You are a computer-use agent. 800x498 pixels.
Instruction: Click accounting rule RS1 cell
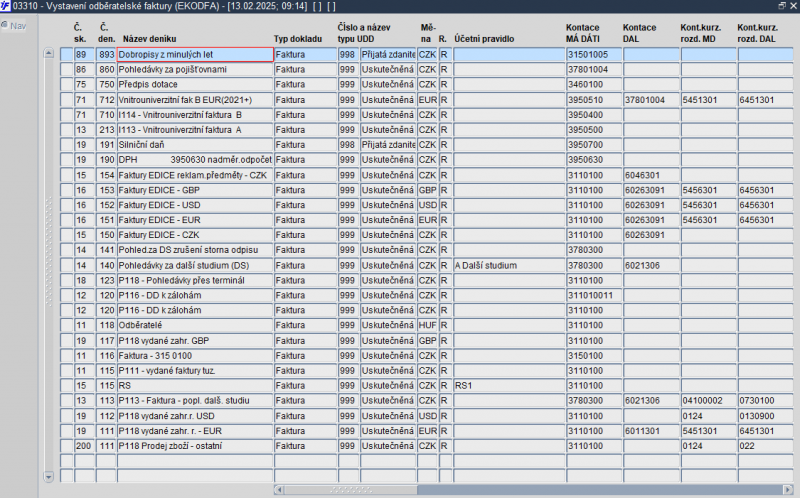[509, 385]
